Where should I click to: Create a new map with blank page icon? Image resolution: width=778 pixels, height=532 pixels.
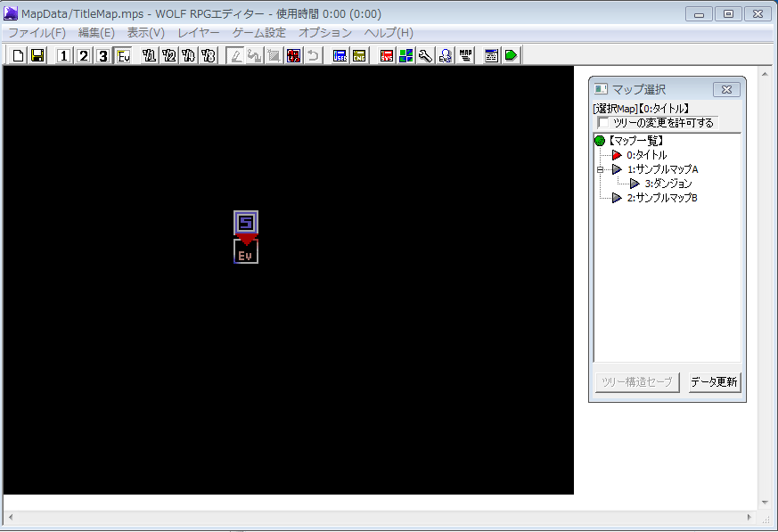pos(19,55)
